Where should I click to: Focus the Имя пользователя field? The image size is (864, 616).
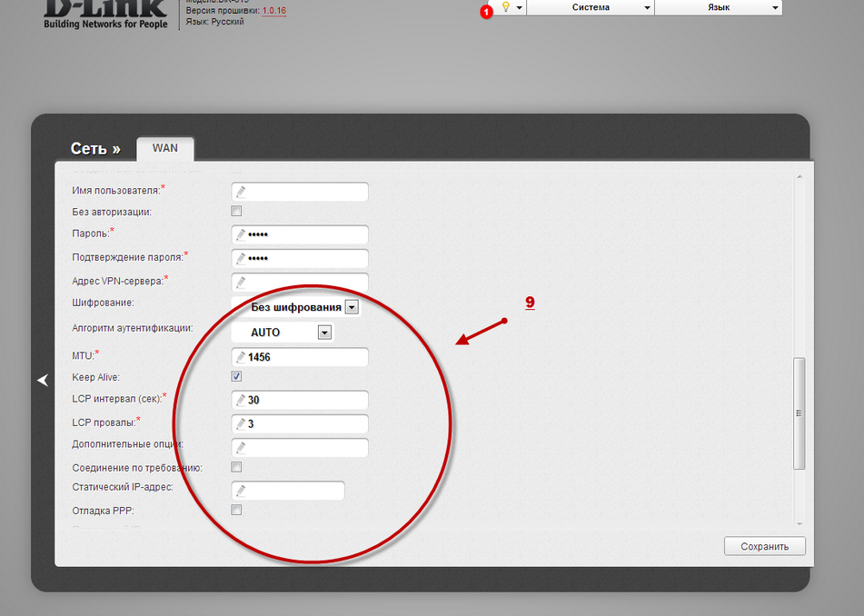pyautogui.click(x=300, y=192)
